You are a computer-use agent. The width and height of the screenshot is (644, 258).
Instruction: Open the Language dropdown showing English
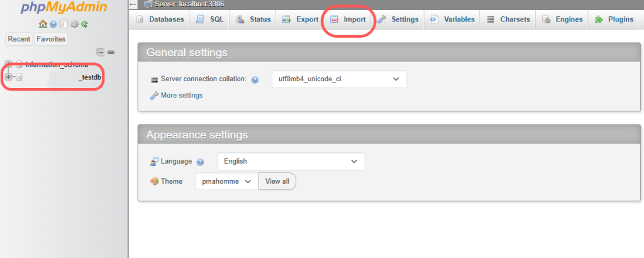291,161
